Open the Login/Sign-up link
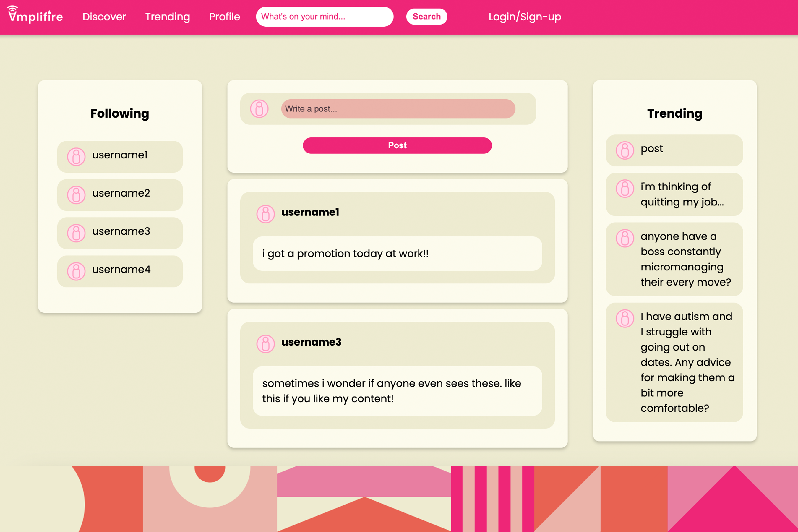 pyautogui.click(x=525, y=17)
